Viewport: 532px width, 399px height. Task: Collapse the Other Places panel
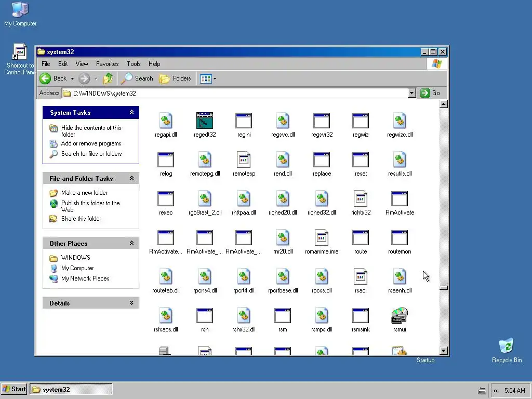click(x=131, y=243)
